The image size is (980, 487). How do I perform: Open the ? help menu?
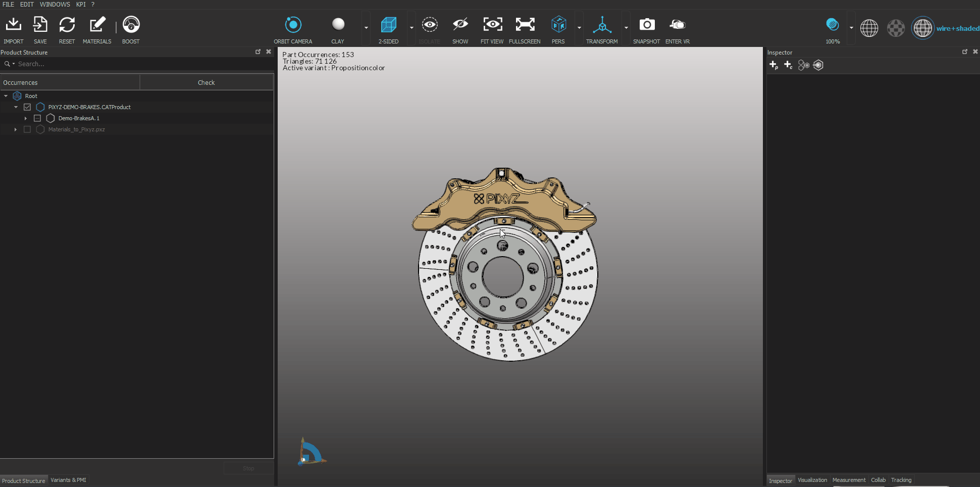(x=93, y=5)
